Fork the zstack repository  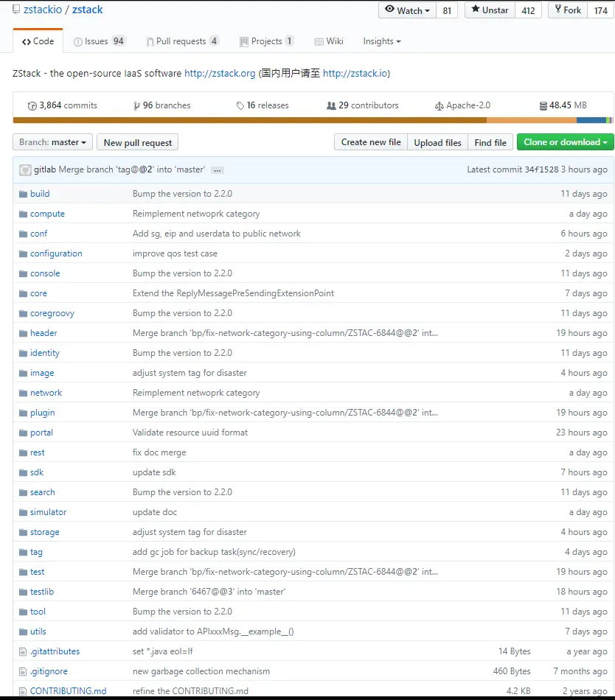pos(568,10)
